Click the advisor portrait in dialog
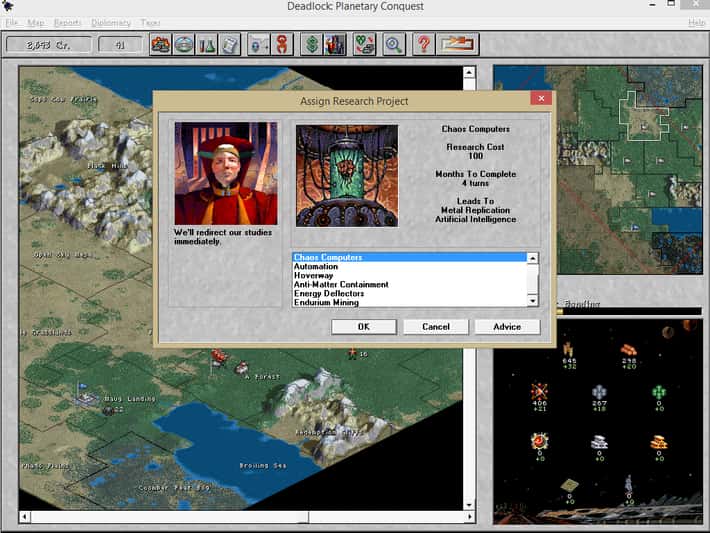 pyautogui.click(x=226, y=173)
